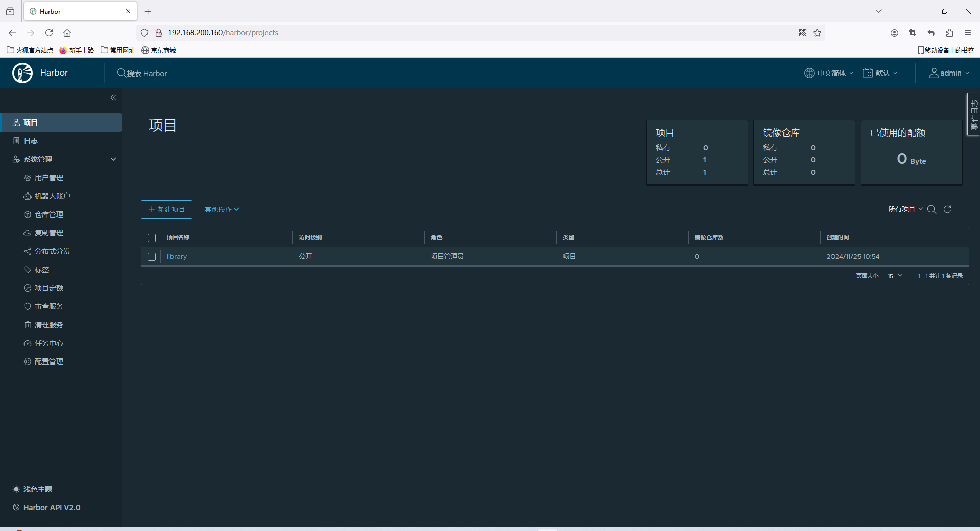Bookmark this page with star icon
980x531 pixels.
[817, 33]
